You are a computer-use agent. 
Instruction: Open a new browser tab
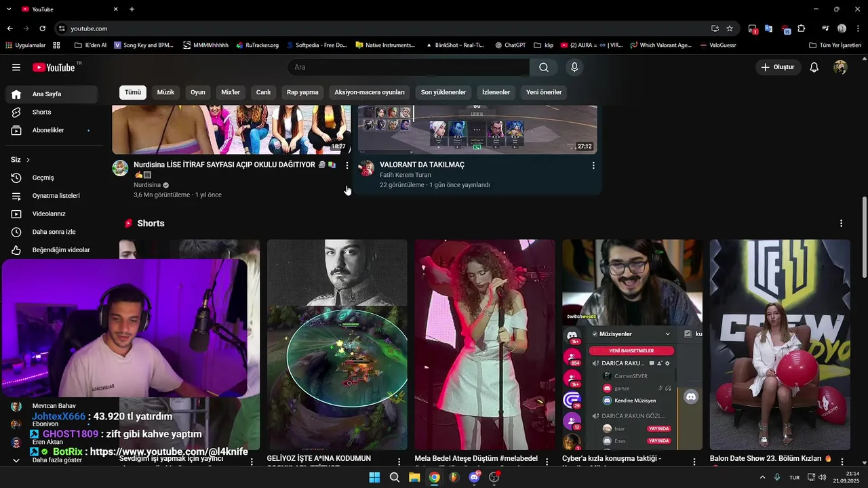tap(132, 9)
